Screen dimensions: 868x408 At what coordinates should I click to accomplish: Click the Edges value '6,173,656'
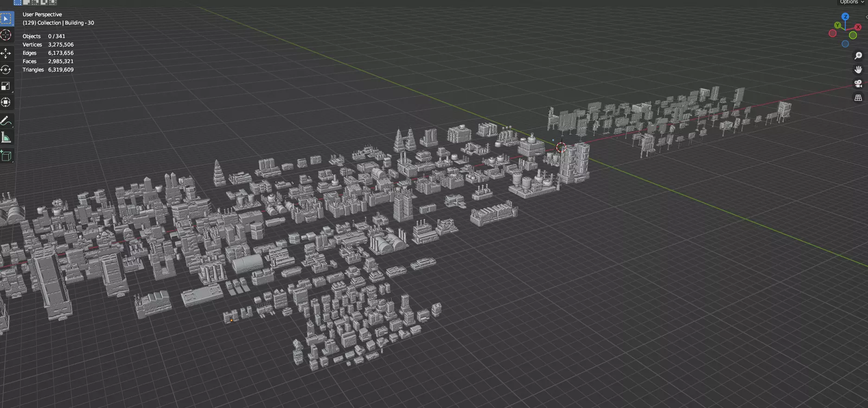click(61, 53)
